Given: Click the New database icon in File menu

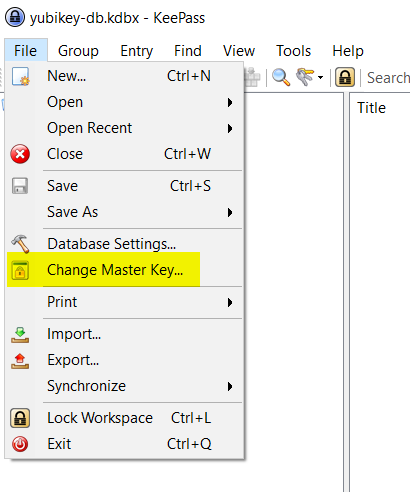Looking at the screenshot, I should (20, 76).
